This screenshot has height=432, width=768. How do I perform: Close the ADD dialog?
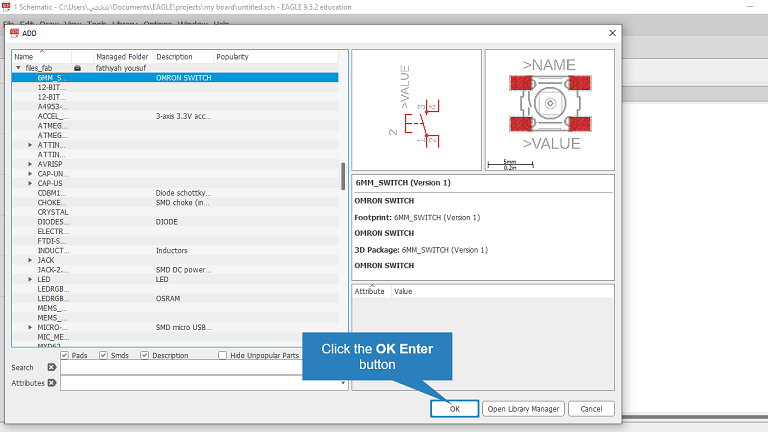coord(612,33)
